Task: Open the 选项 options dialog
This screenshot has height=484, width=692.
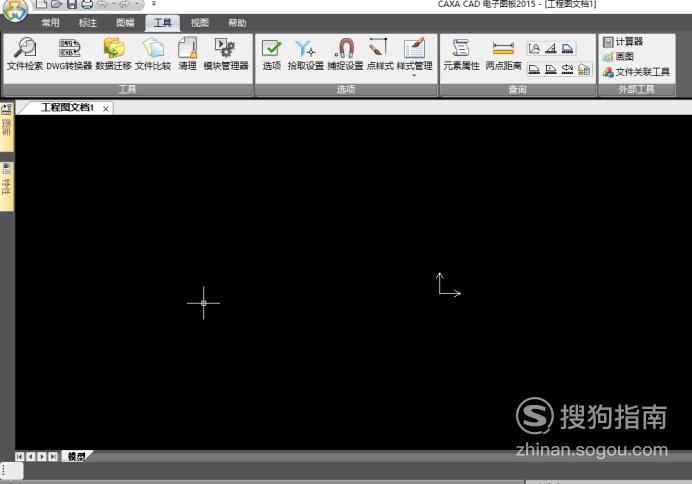Action: tap(271, 54)
